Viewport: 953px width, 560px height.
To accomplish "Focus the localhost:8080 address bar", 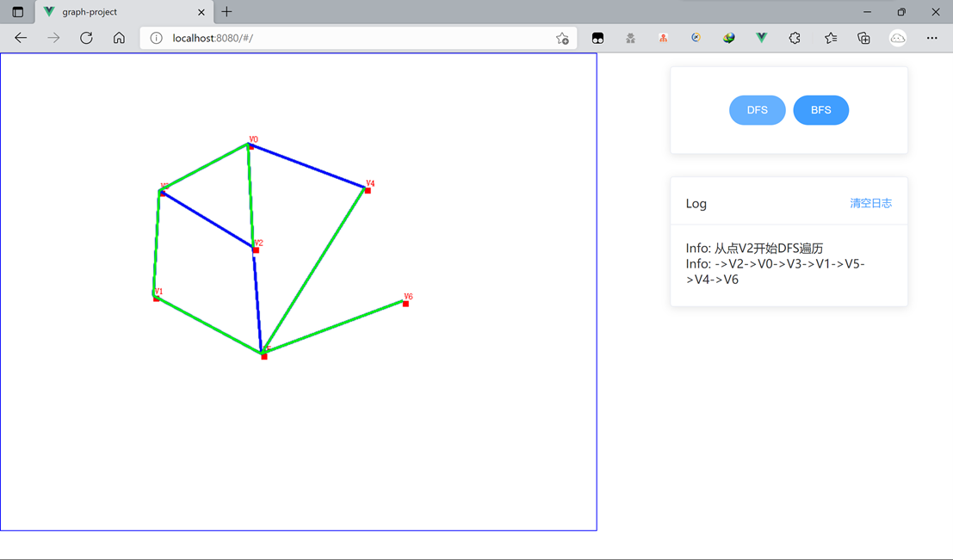I will [x=359, y=38].
